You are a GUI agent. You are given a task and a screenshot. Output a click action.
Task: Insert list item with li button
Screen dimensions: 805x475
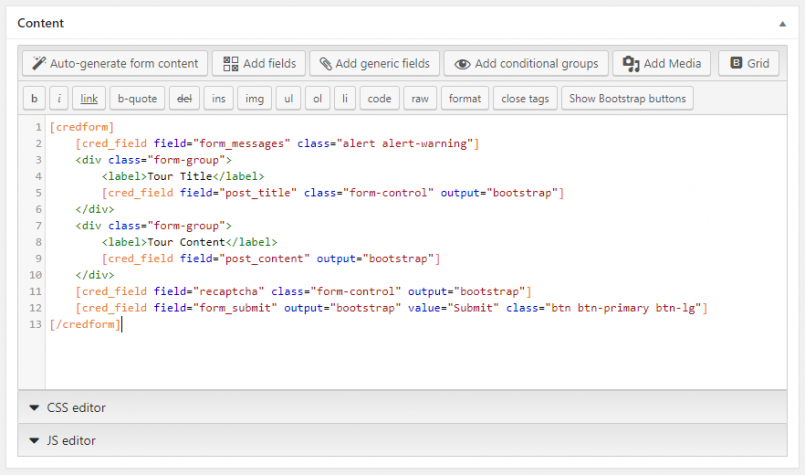[x=345, y=98]
